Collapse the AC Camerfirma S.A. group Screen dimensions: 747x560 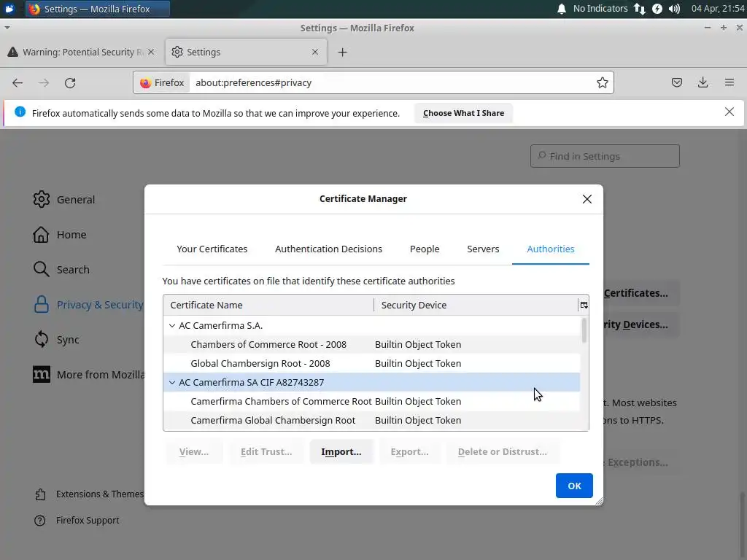pyautogui.click(x=172, y=326)
